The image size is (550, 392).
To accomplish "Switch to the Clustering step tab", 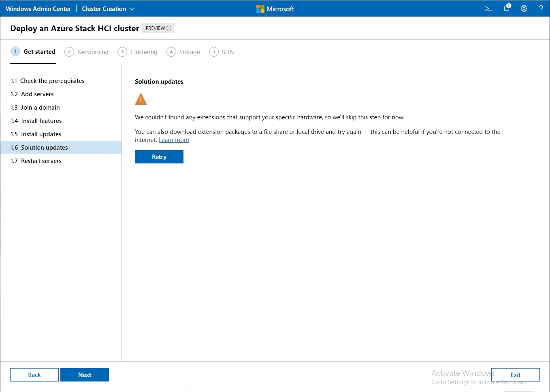I will coord(138,52).
